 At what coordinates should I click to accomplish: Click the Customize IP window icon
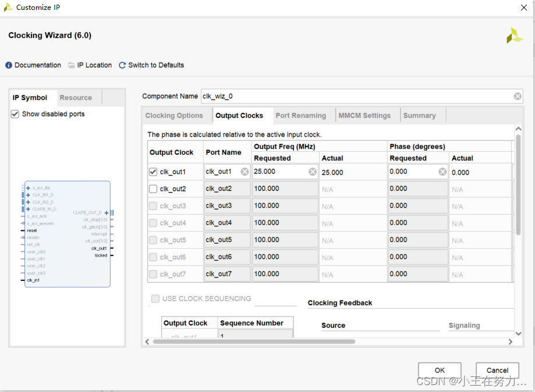[8, 7]
